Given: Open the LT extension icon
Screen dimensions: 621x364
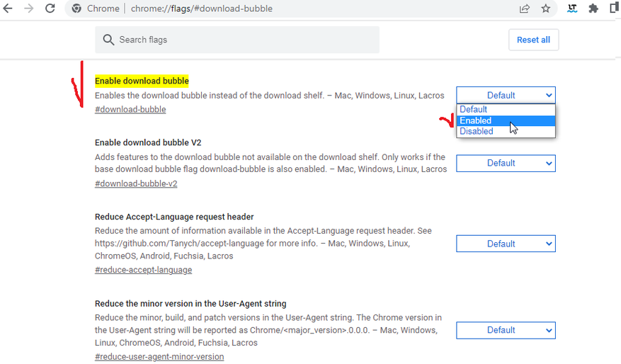Looking at the screenshot, I should (572, 9).
